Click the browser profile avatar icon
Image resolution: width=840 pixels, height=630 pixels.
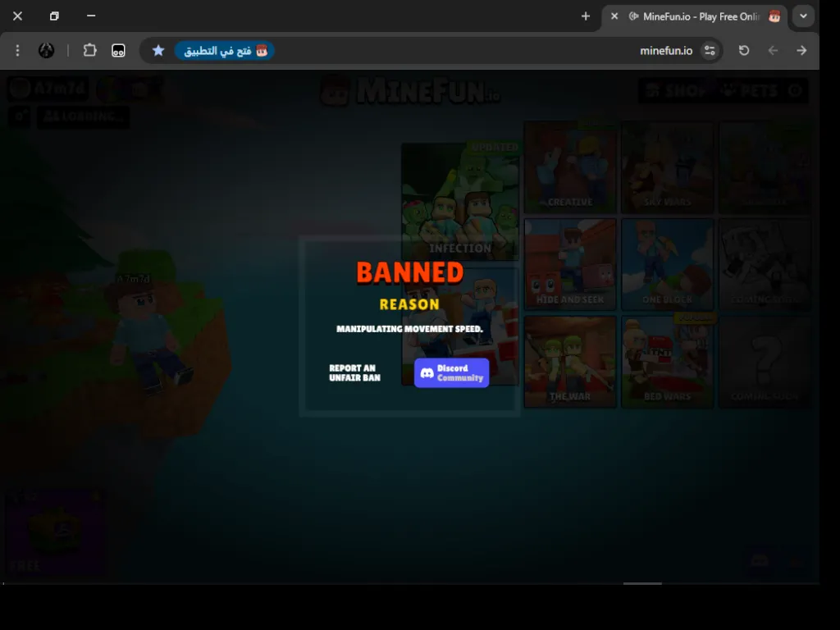[47, 50]
